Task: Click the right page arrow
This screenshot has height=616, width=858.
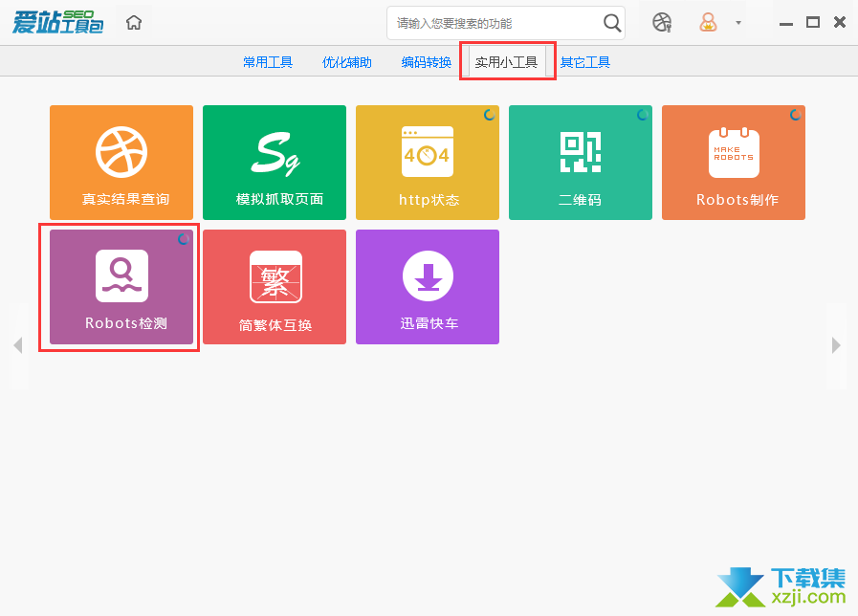Action: (836, 345)
